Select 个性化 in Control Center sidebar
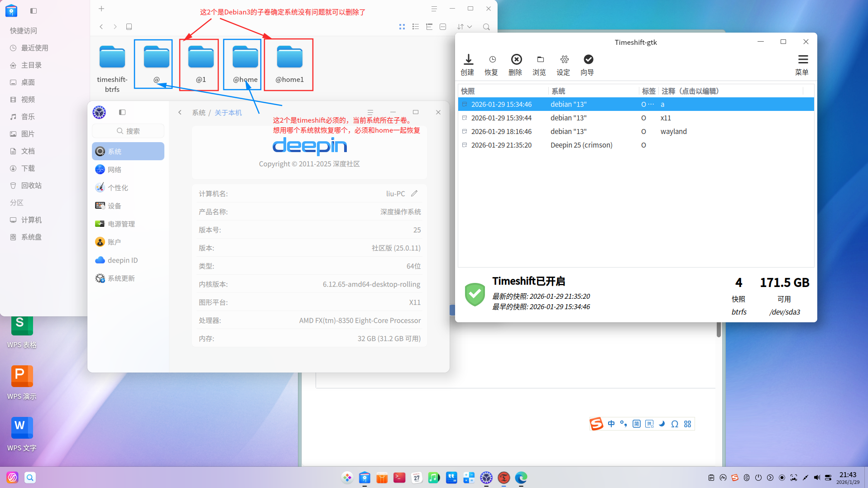868x488 pixels. (128, 187)
